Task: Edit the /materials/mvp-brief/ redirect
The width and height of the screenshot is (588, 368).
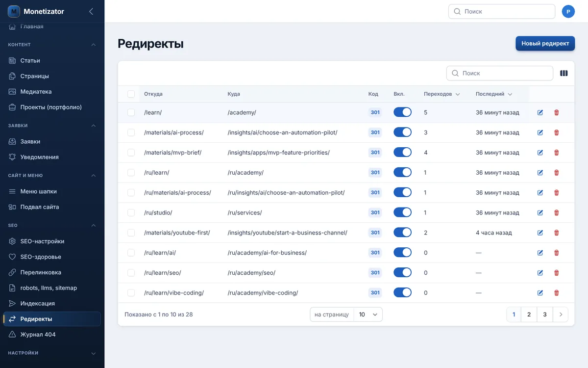Action: (x=540, y=153)
